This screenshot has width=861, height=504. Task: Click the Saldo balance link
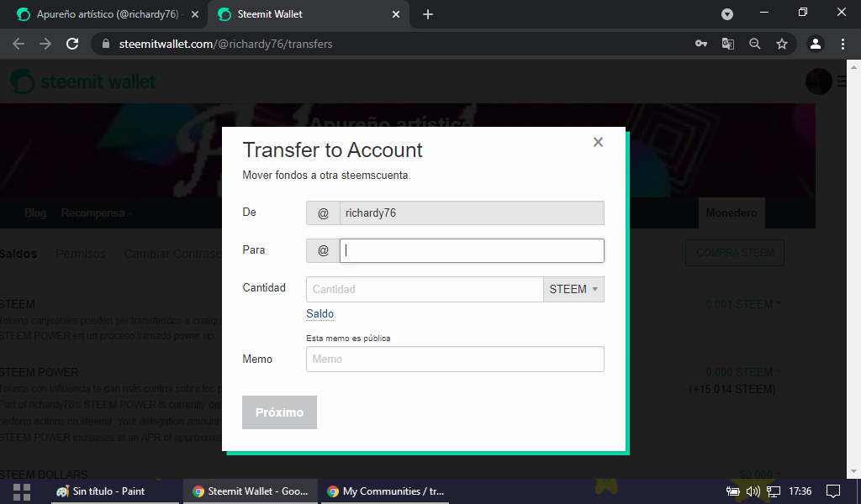pos(320,313)
